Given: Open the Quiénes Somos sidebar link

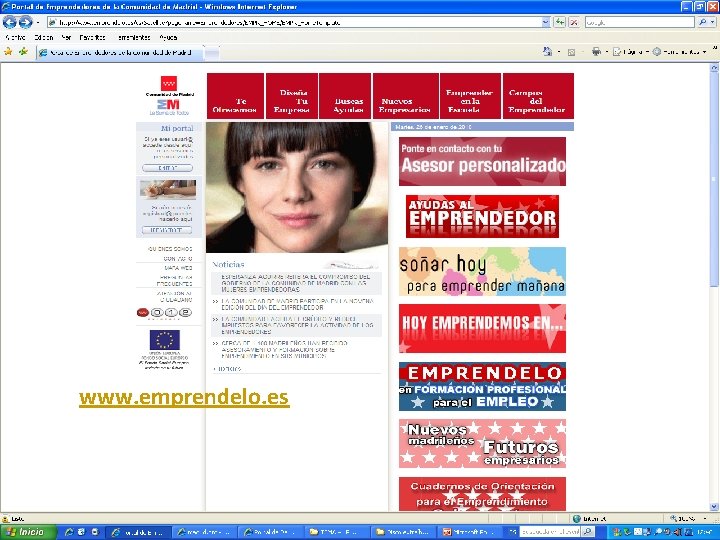Looking at the screenshot, I should pyautogui.click(x=170, y=248).
